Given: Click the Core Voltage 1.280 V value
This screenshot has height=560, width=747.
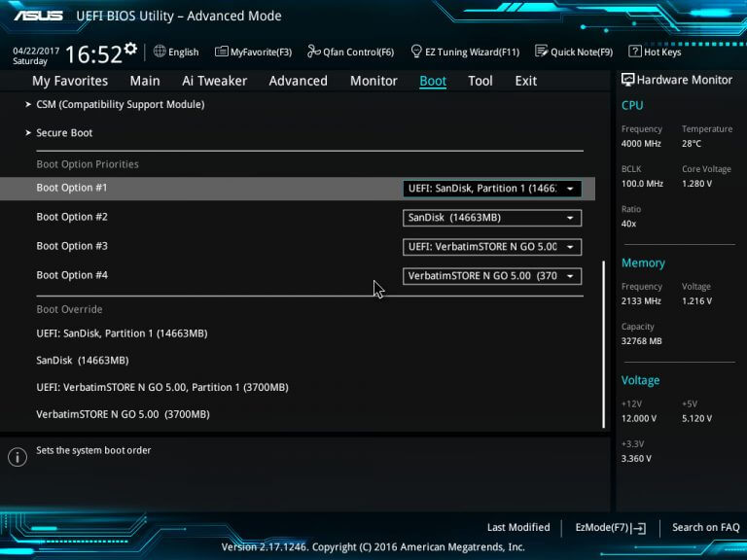Looking at the screenshot, I should pyautogui.click(x=696, y=184).
